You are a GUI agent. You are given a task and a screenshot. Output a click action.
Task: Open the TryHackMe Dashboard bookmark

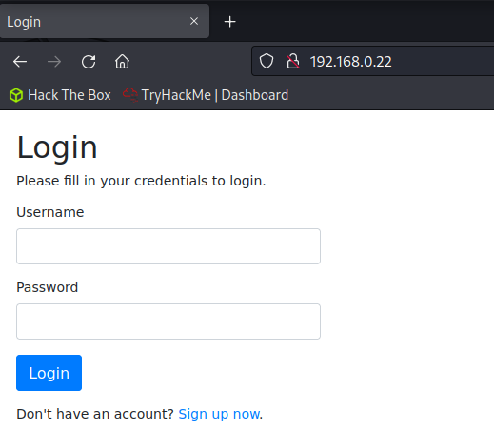tap(206, 95)
